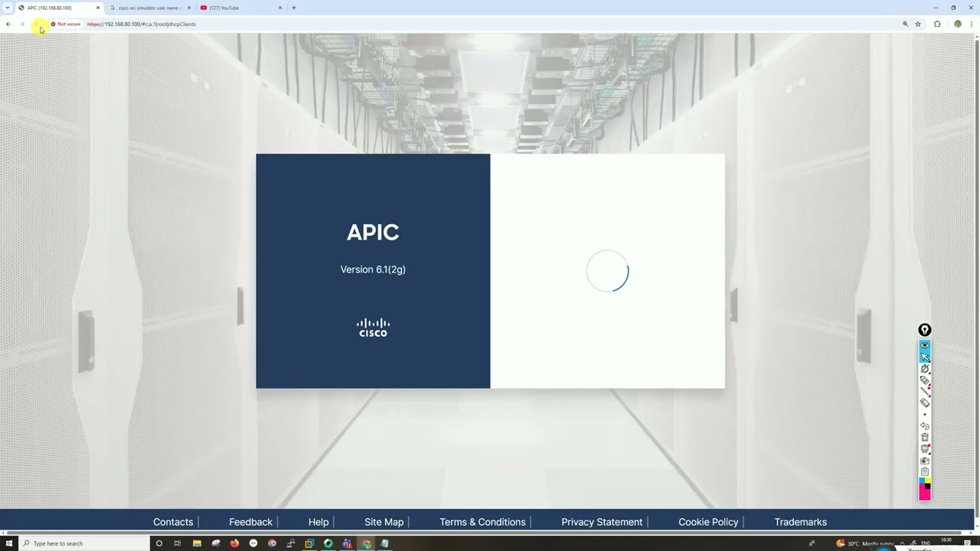Click the Epic Pen logo icon
Viewport: 980px width, 551px height.
[925, 330]
